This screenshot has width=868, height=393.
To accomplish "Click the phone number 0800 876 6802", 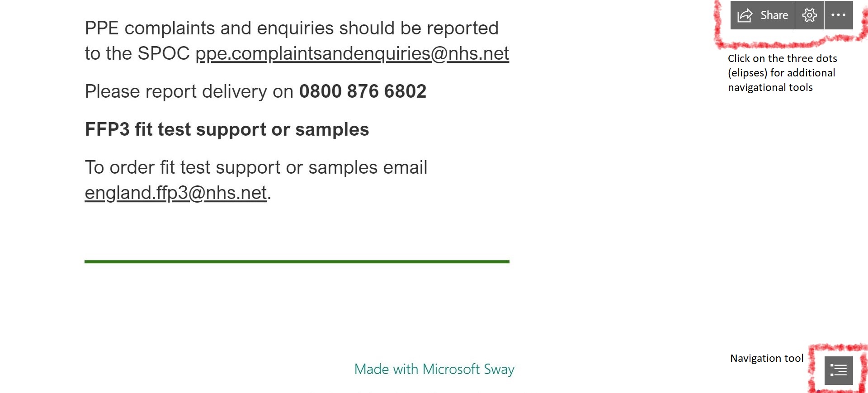I will (363, 91).
